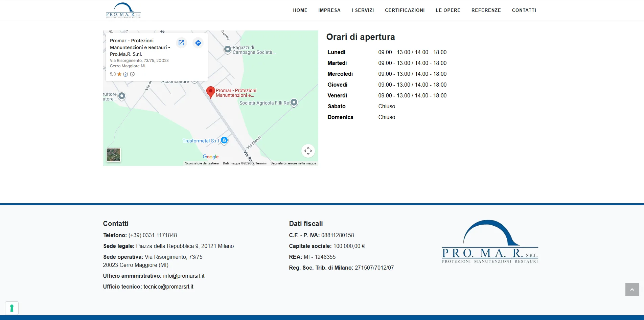The height and width of the screenshot is (320, 644).
Task: Click the Capitale sociale 100.000,00 € line
Action: (327, 246)
